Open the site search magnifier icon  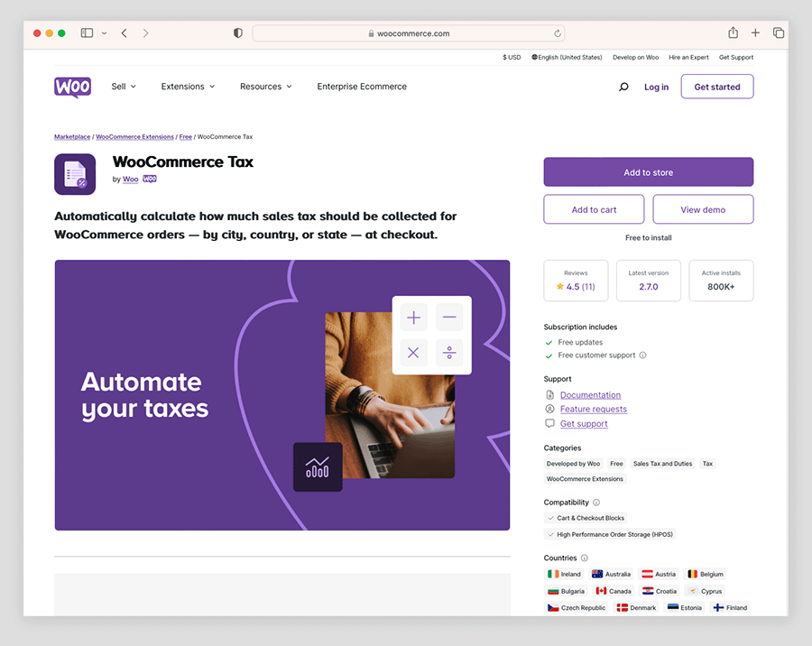(623, 87)
